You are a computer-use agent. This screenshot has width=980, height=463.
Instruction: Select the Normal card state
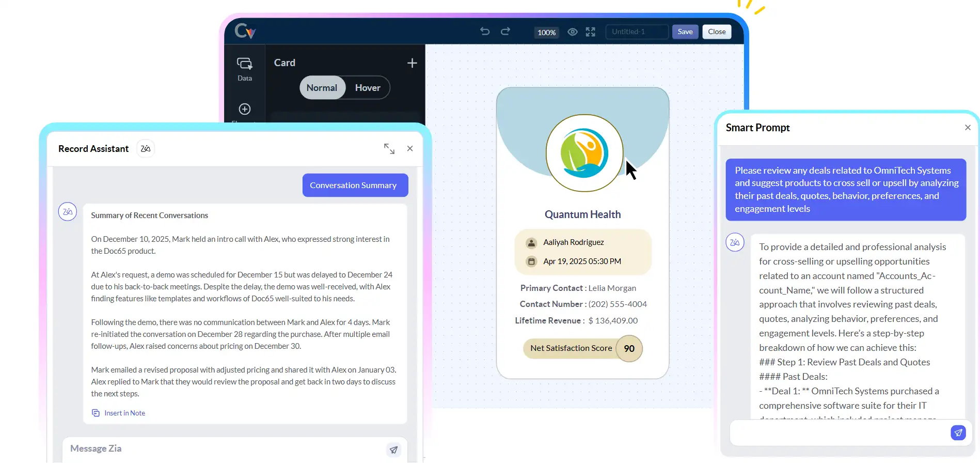(322, 88)
